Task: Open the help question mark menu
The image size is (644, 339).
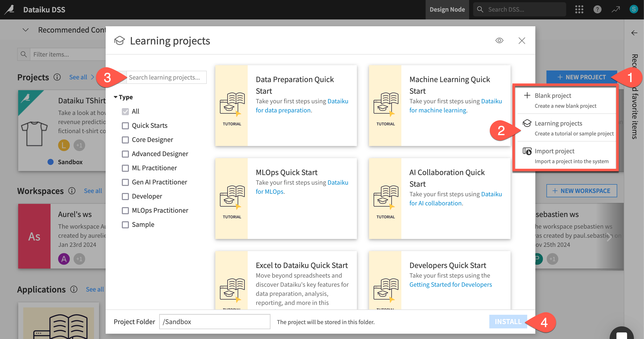Action: [x=597, y=10]
